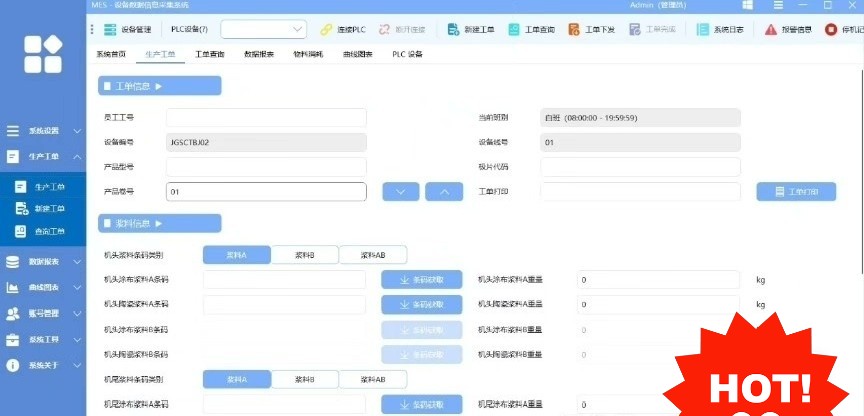This screenshot has height=416, width=864.
Task: Click the down-arrow button next to 产品卷号
Action: (x=401, y=192)
